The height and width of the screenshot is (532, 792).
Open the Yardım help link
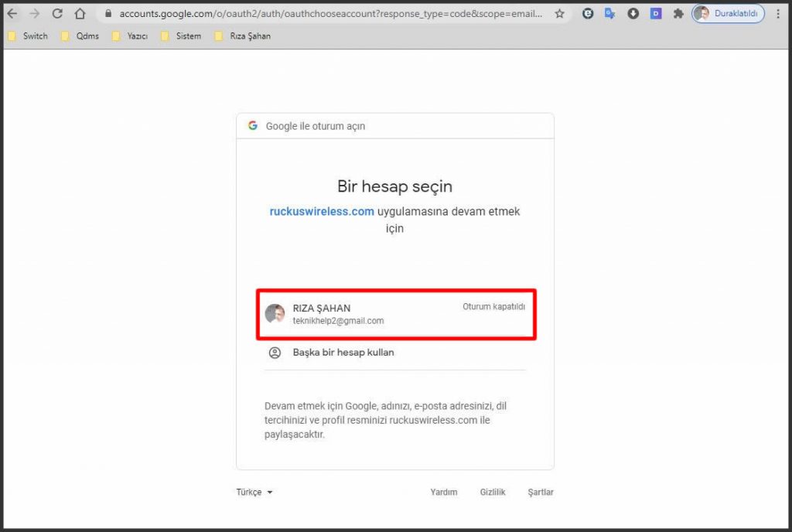(443, 492)
